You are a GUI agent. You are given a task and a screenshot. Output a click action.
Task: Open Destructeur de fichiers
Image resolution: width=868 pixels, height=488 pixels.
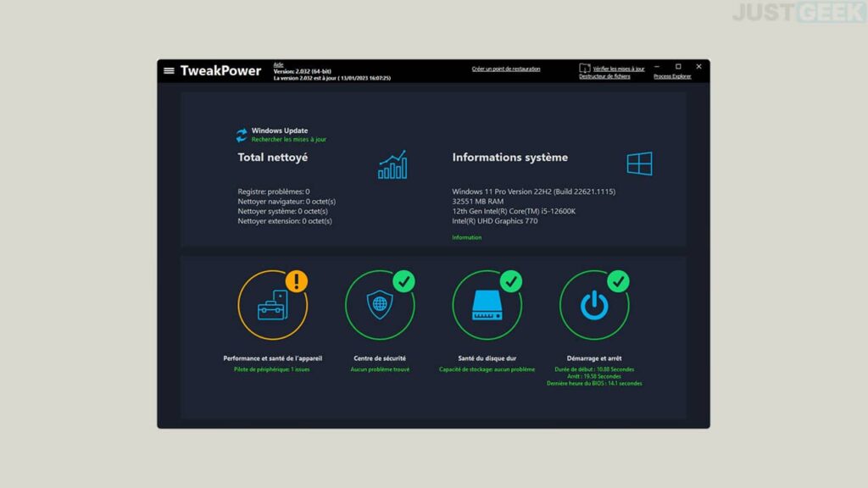(604, 76)
